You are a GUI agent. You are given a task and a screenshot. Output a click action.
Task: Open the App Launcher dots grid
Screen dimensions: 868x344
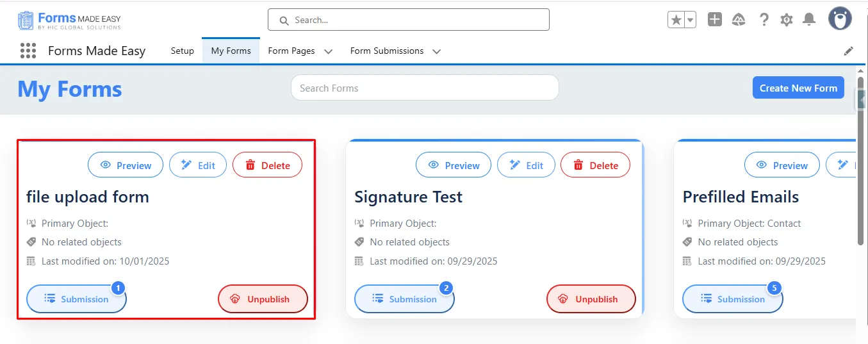[x=28, y=51]
